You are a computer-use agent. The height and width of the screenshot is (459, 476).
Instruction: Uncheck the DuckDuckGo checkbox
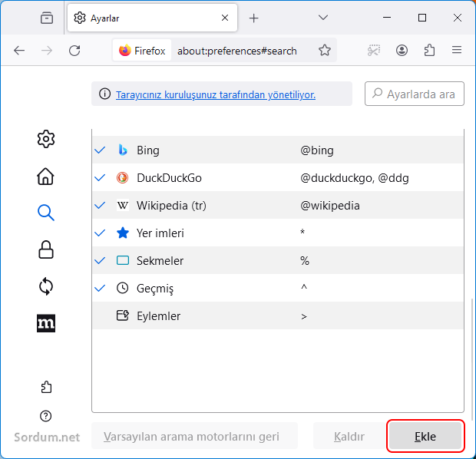(x=100, y=177)
